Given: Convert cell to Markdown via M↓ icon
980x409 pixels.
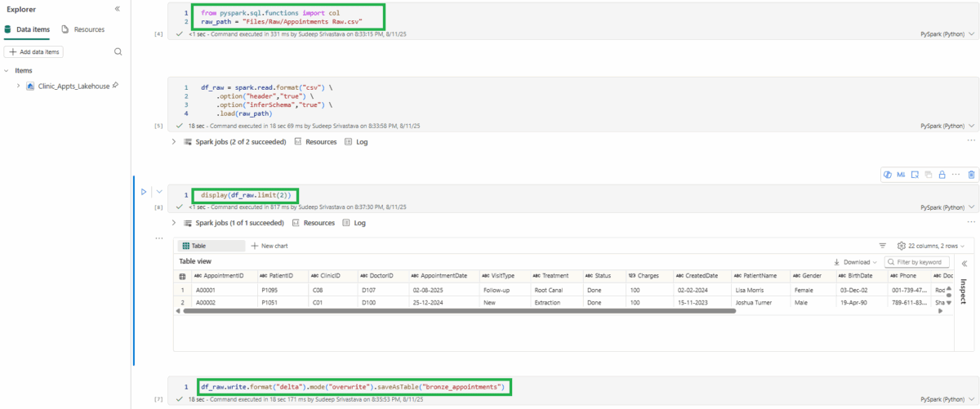Looking at the screenshot, I should (901, 174).
